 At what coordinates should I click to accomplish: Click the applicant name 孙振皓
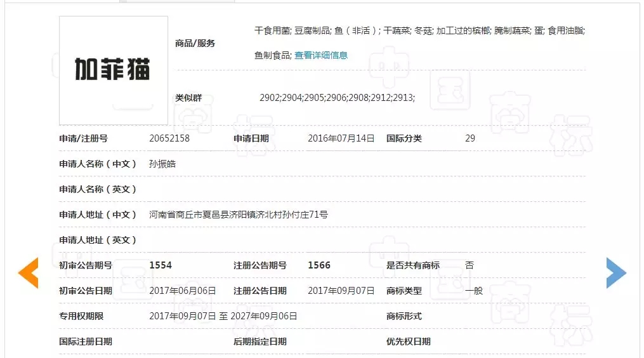(162, 164)
